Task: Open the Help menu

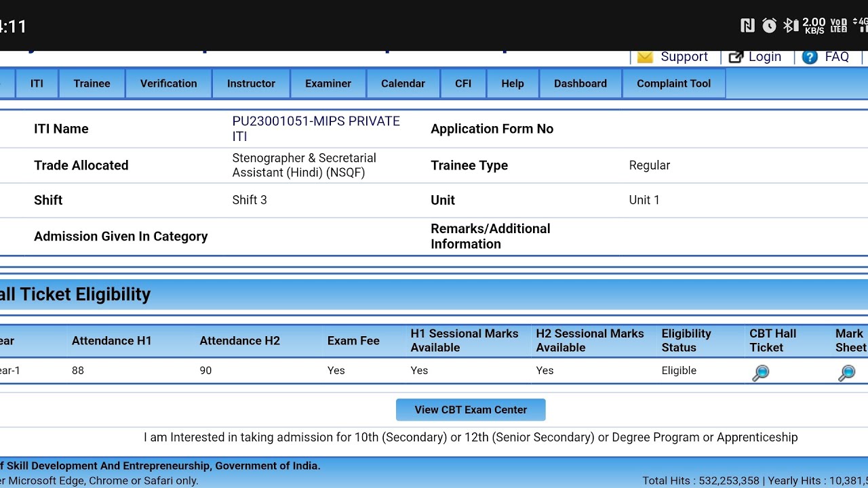Action: click(513, 83)
